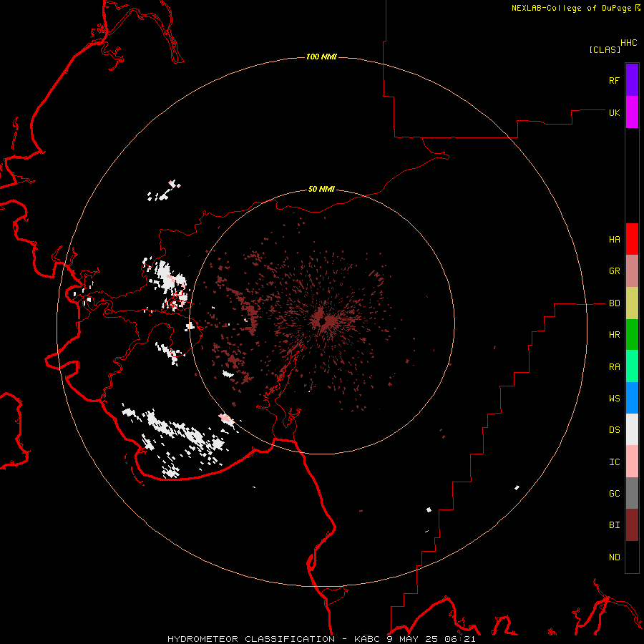Click the RF legend label
Image resolution: width=644 pixels, height=644 pixels.
point(614,80)
